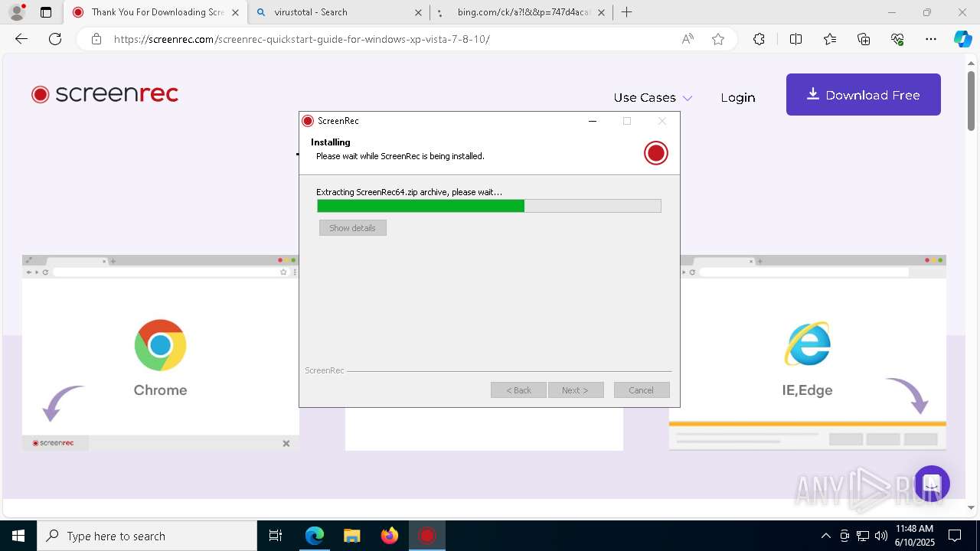
Task: Toggle the split screen icon
Action: tap(795, 39)
